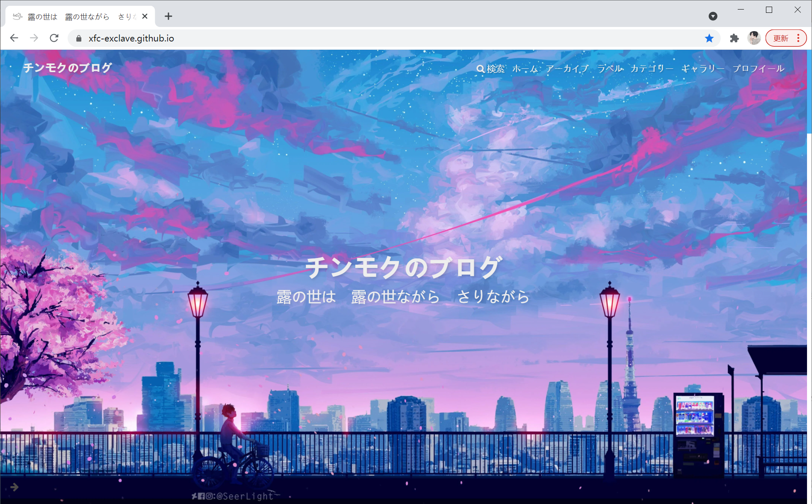Click the browser forward arrow
812x504 pixels.
(34, 38)
